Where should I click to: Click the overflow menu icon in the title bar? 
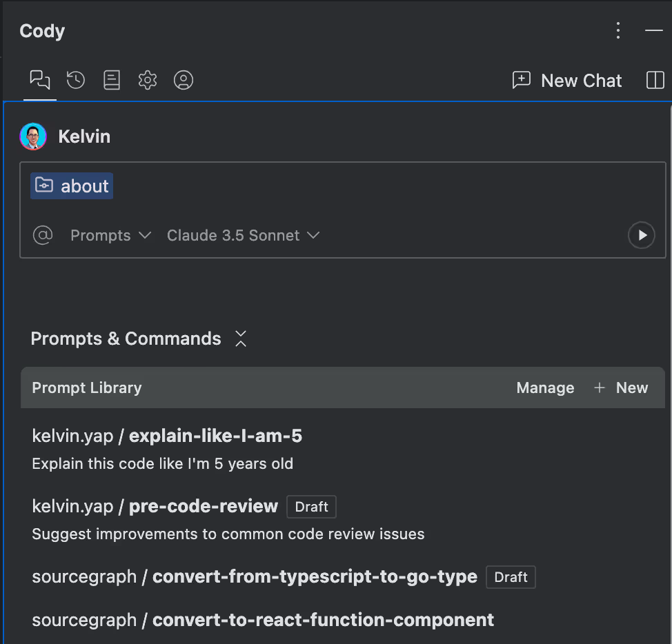point(617,30)
